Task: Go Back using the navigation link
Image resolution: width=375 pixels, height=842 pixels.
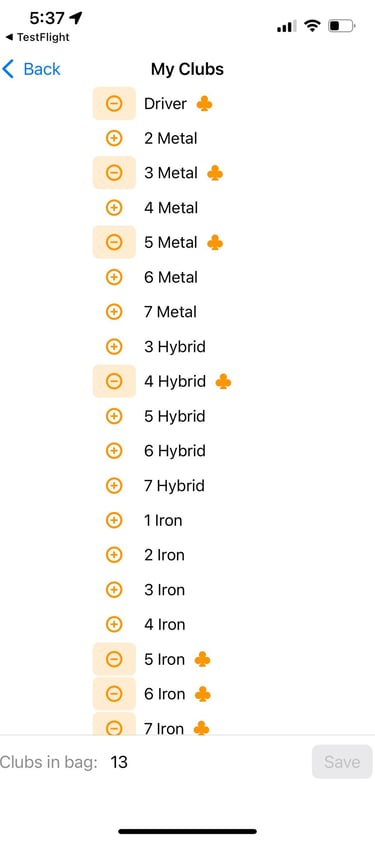Action: 31,69
